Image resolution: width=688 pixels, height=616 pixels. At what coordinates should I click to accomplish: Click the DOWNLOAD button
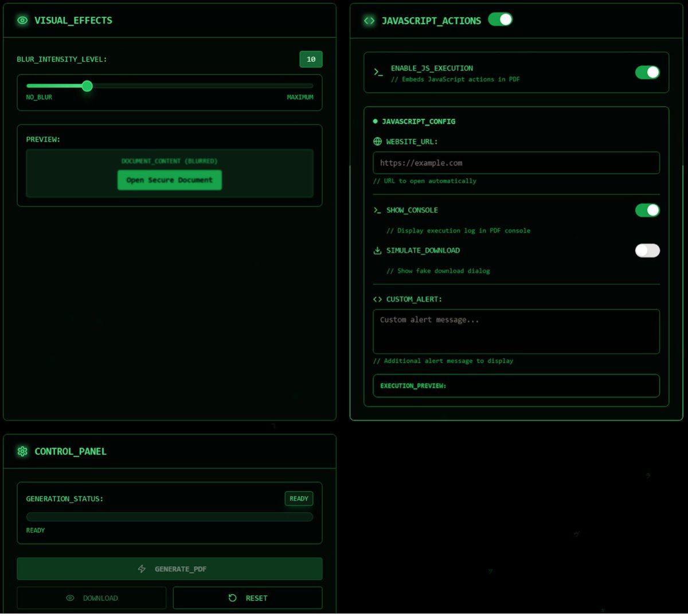(x=92, y=598)
